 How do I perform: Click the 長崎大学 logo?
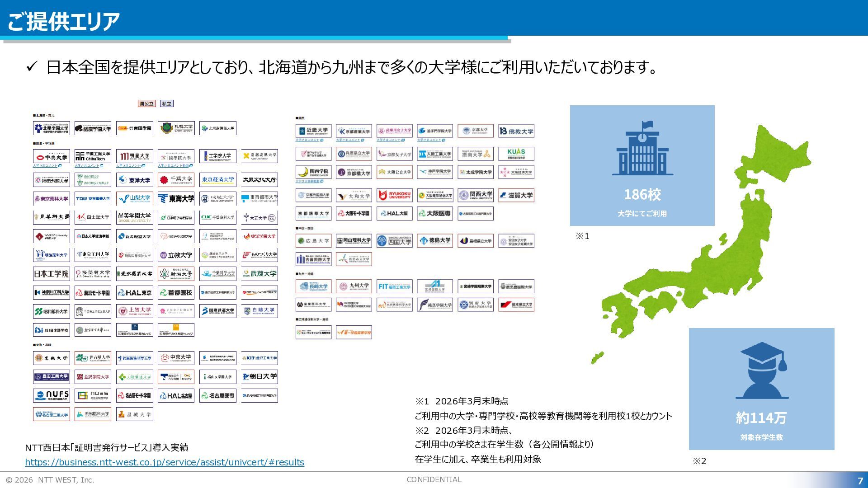(x=313, y=286)
